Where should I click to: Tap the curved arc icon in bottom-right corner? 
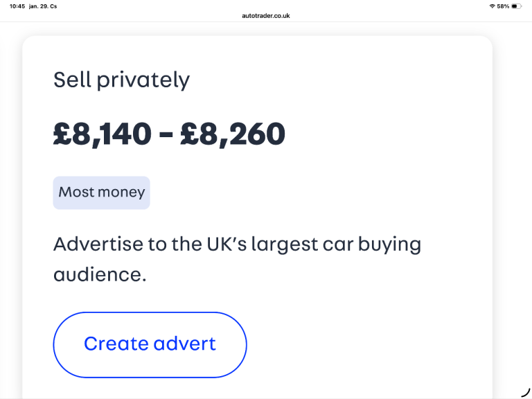point(525,393)
